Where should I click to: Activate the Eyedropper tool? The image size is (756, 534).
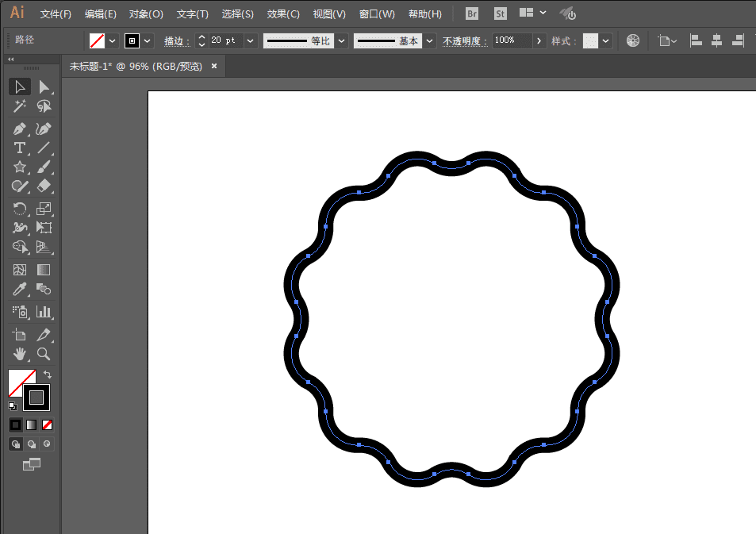click(20, 290)
